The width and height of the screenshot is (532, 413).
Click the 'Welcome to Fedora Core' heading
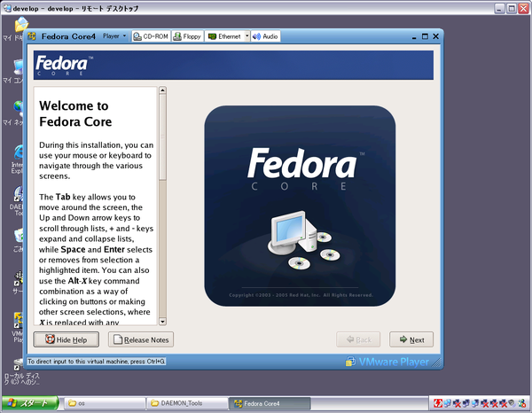(75, 113)
